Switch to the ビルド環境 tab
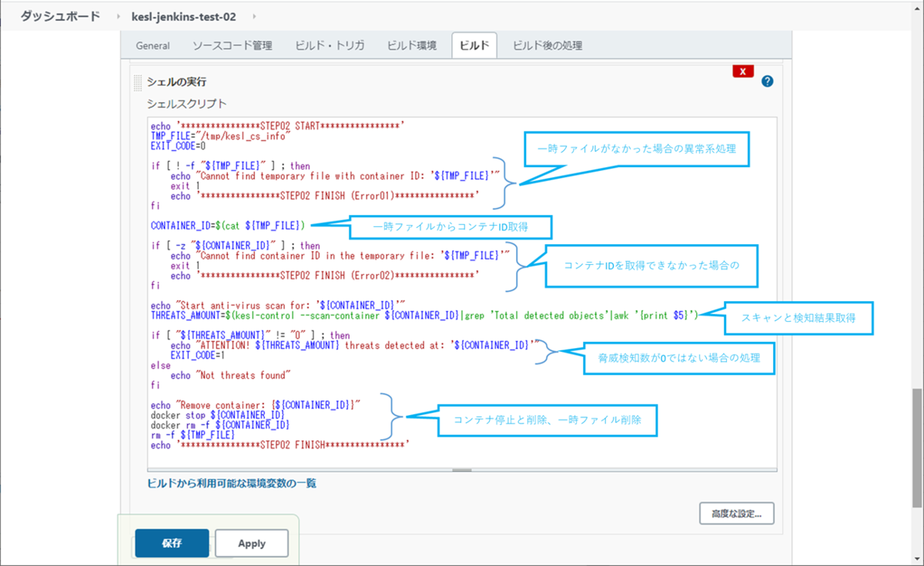Screen dimensions: 924x566 (x=412, y=45)
